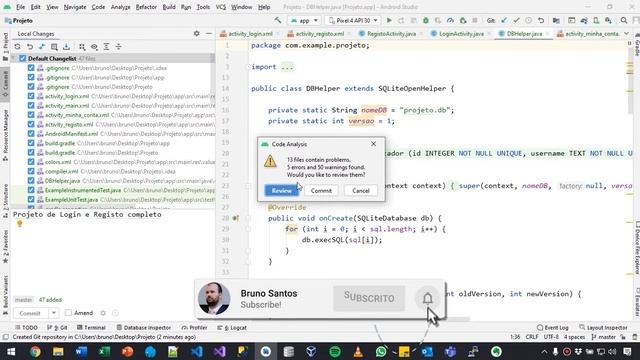Viewport: 640px width, 360px height.
Task: Open the master branch widget in status bar
Action: [x=604, y=337]
